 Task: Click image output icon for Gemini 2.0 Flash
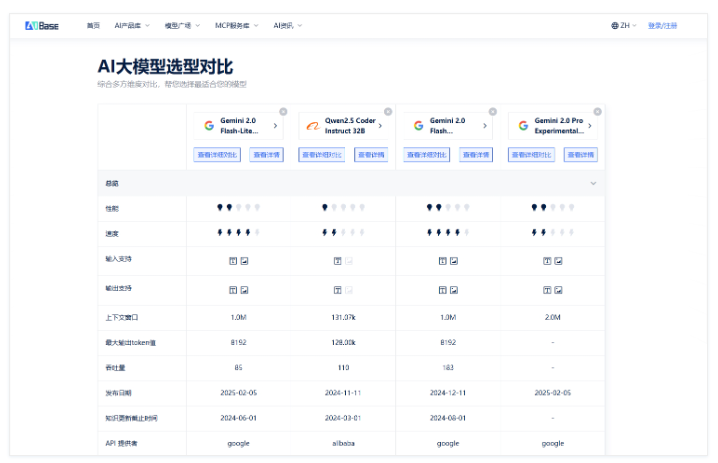[454, 290]
